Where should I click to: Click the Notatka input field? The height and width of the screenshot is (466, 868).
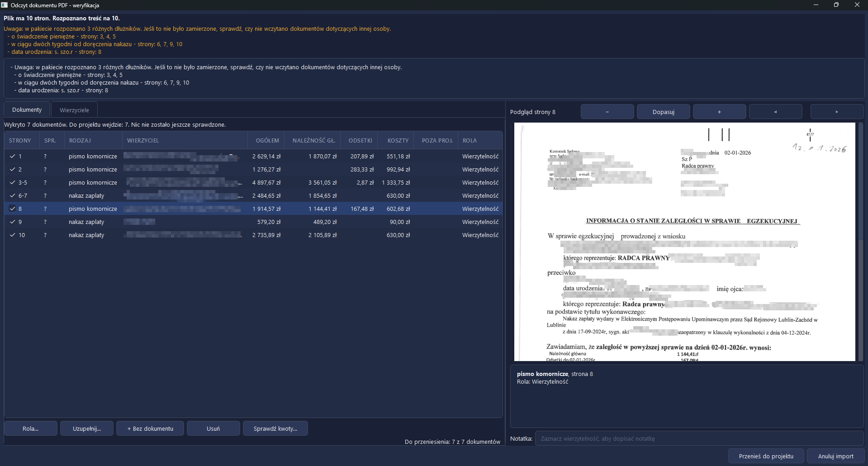(699, 438)
